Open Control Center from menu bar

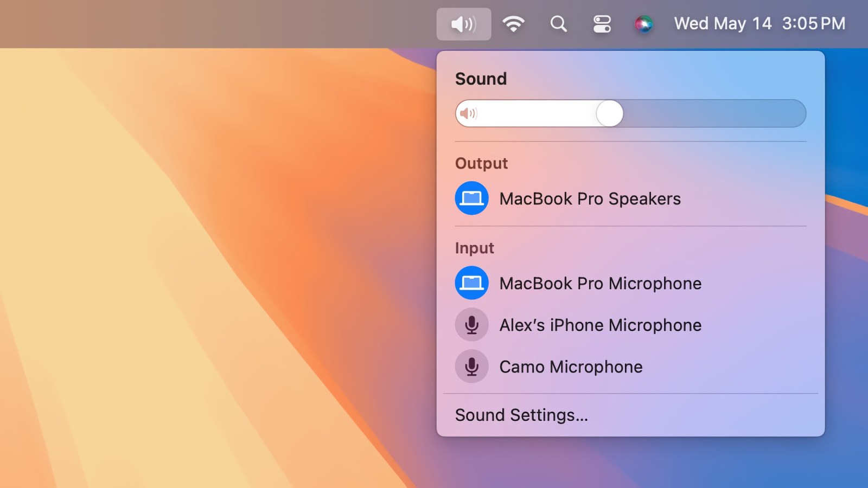602,24
